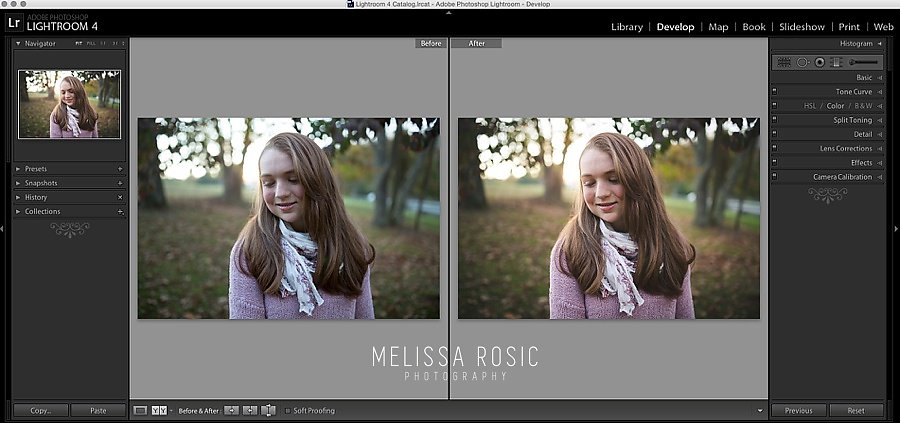
Task: Add a snapshot with Snapshots plus icon
Action: [120, 183]
